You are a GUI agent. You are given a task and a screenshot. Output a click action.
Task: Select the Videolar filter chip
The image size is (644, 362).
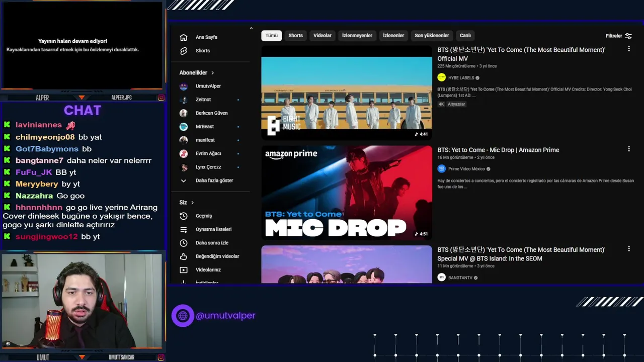pyautogui.click(x=323, y=36)
